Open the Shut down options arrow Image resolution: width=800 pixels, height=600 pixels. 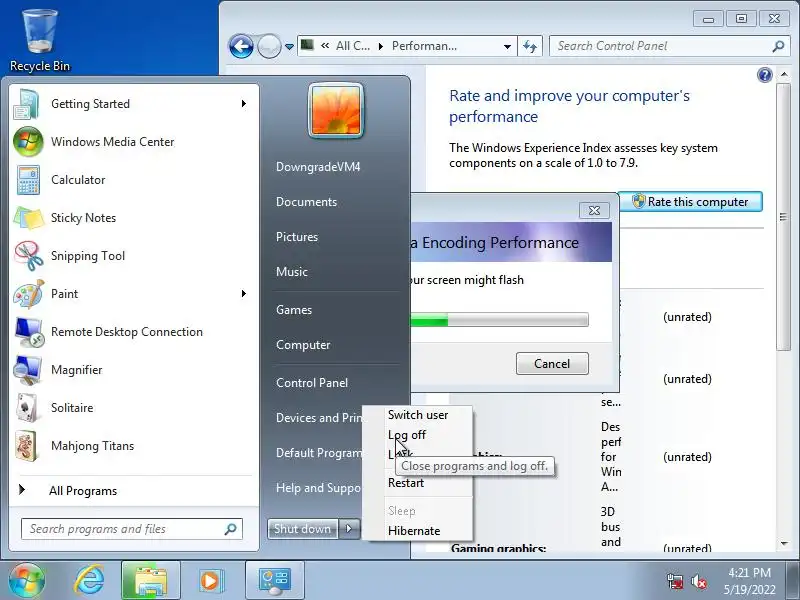point(349,529)
